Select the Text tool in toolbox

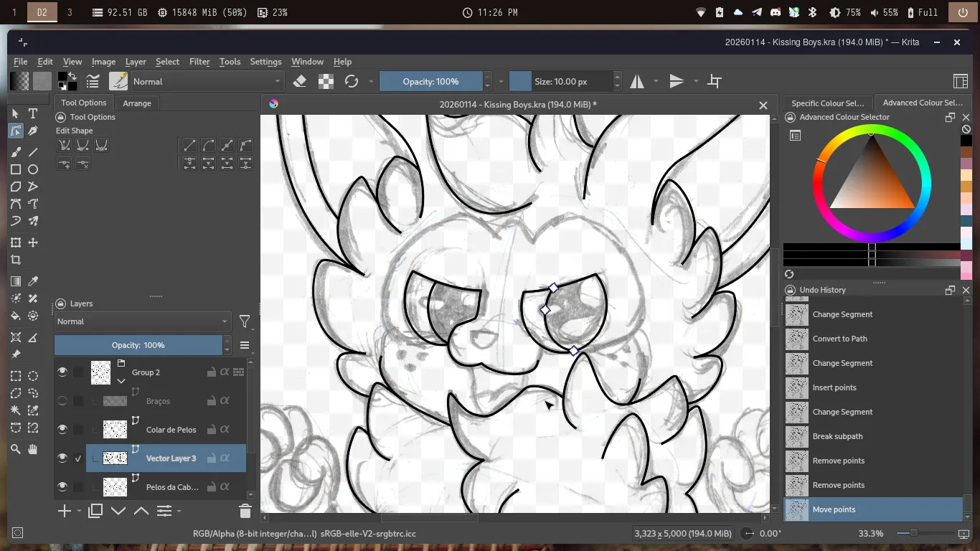[33, 113]
